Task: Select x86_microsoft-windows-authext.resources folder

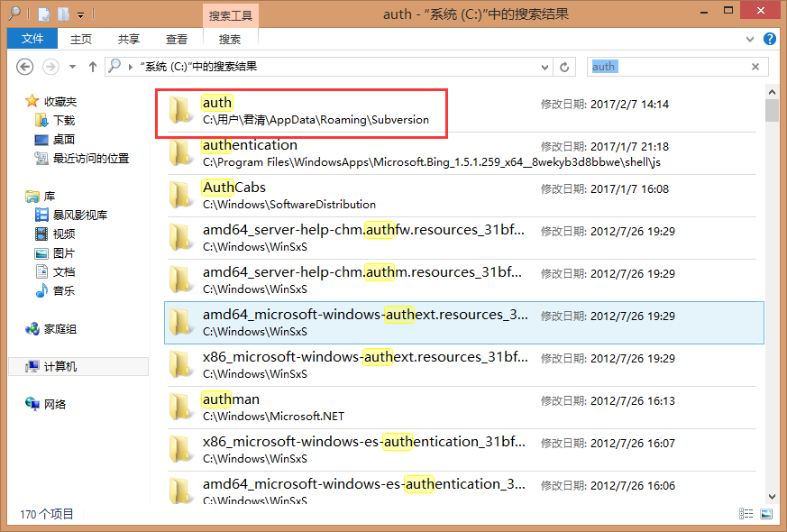Action: [x=461, y=365]
